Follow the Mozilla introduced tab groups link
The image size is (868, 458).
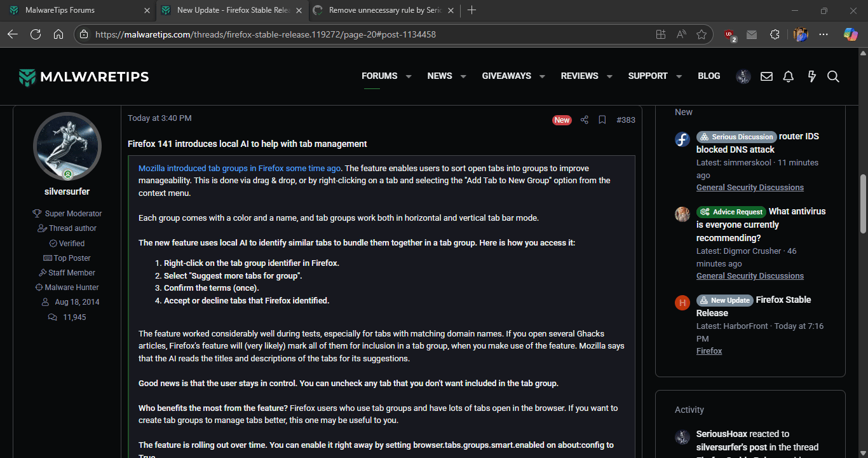[x=240, y=169]
